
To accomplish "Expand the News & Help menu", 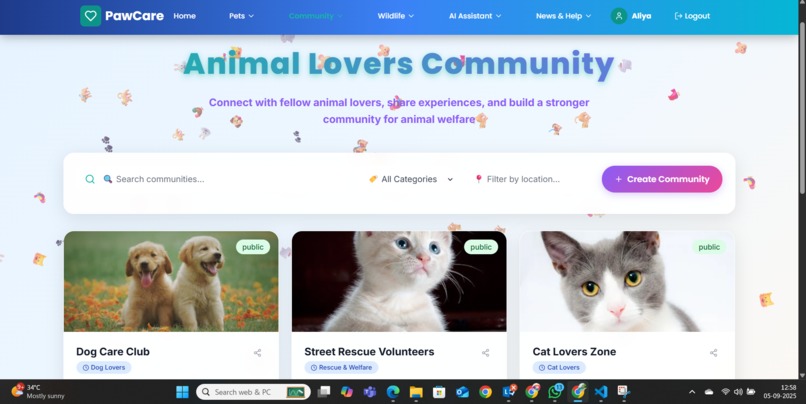I will (563, 16).
